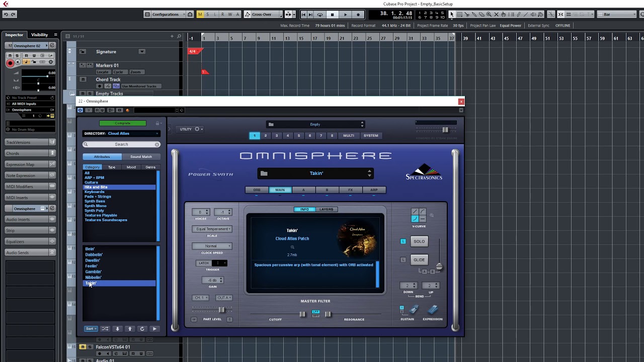Toggle the Latch trigger button
This screenshot has height=362, width=644.
coord(204,263)
